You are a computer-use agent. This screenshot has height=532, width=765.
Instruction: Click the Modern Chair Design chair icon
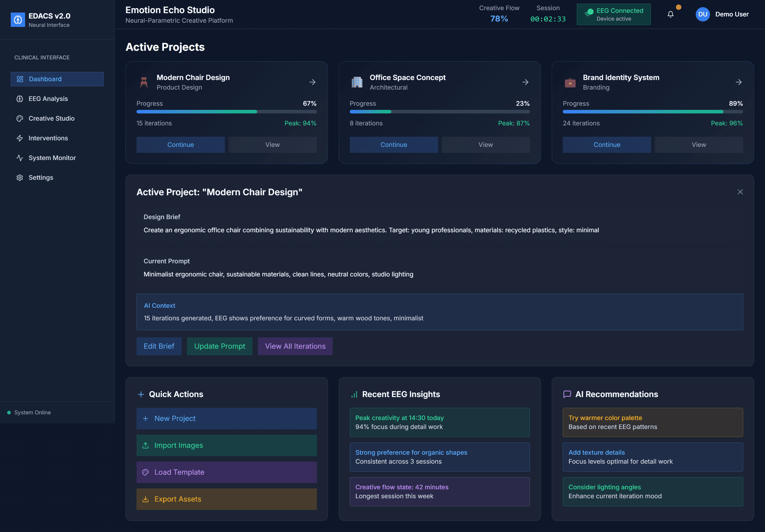click(x=144, y=82)
